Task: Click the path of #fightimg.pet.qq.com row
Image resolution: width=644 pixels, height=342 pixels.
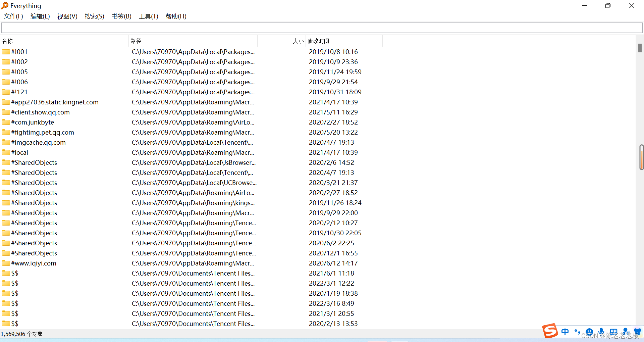Action: [193, 132]
